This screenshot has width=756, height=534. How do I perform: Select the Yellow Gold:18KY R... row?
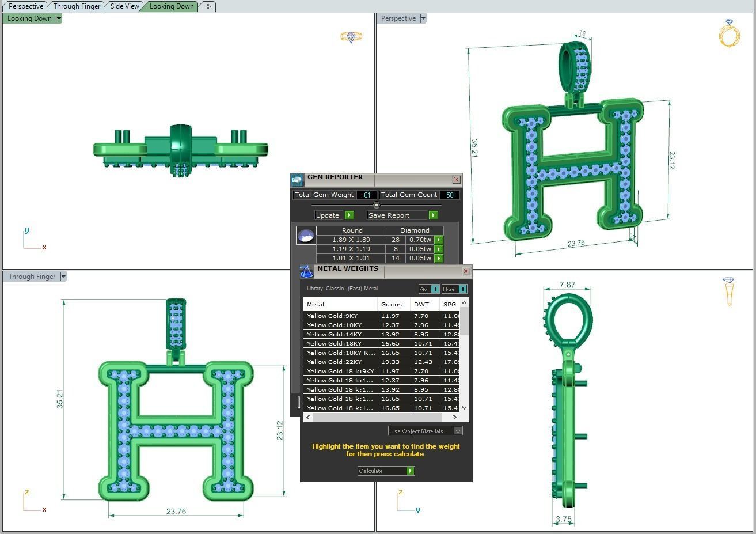point(381,353)
